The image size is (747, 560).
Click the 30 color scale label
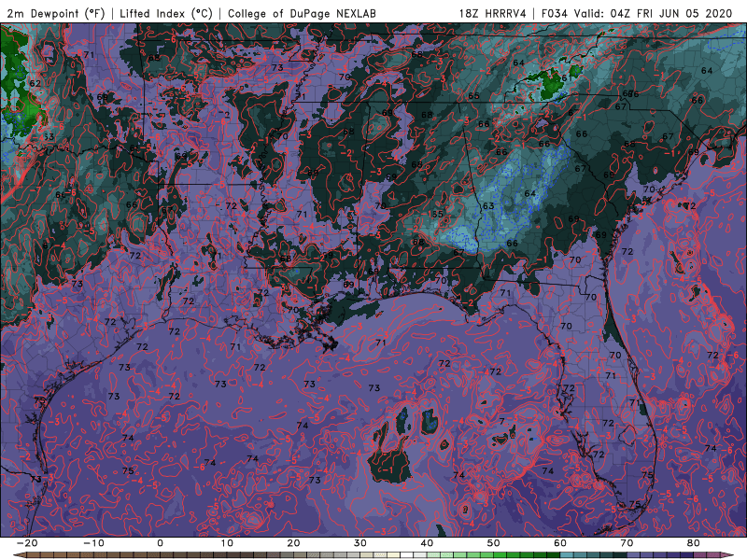pyautogui.click(x=360, y=543)
